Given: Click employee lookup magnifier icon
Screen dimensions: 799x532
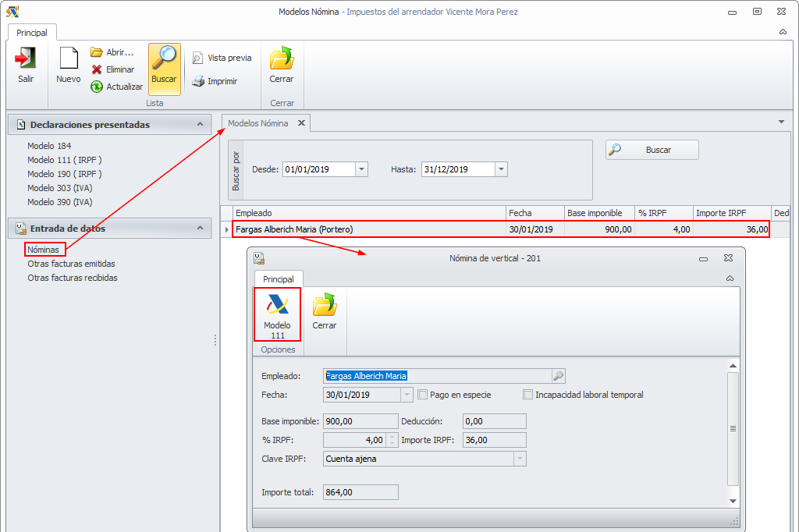Looking at the screenshot, I should click(558, 376).
